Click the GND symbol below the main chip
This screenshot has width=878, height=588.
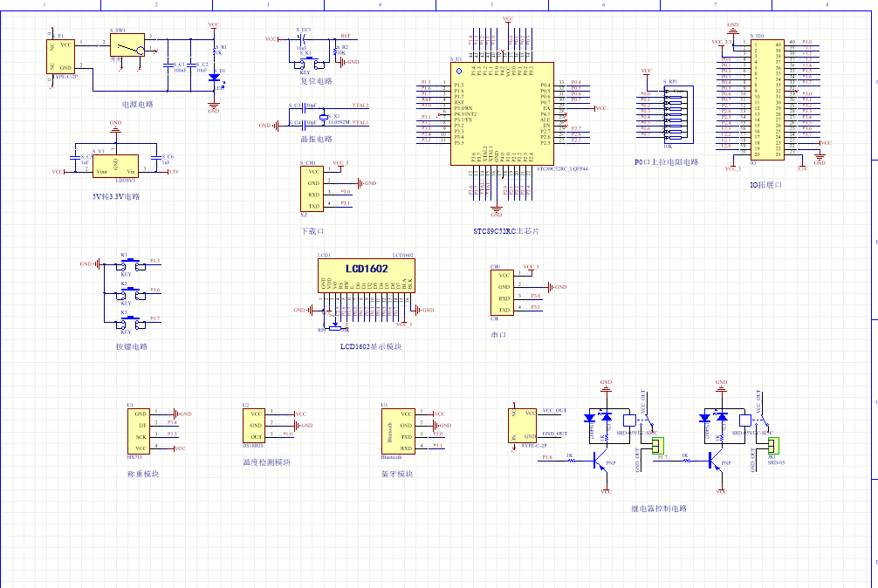point(497,210)
